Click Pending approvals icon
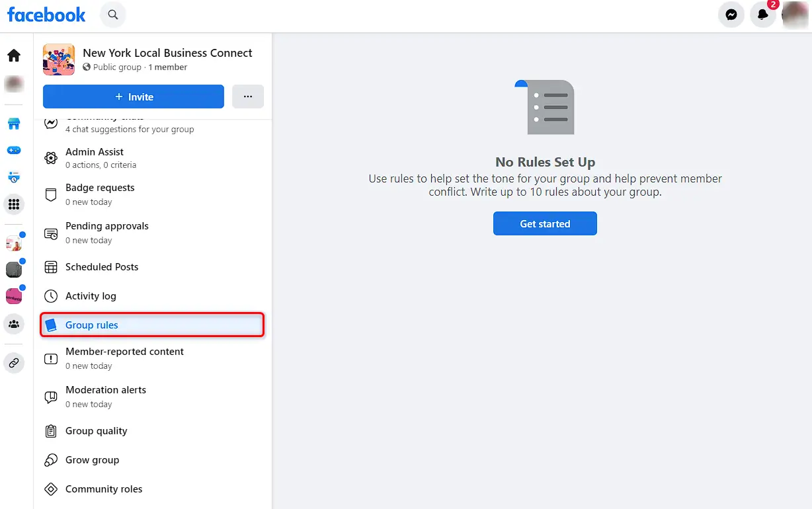This screenshot has width=812, height=509. point(51,233)
